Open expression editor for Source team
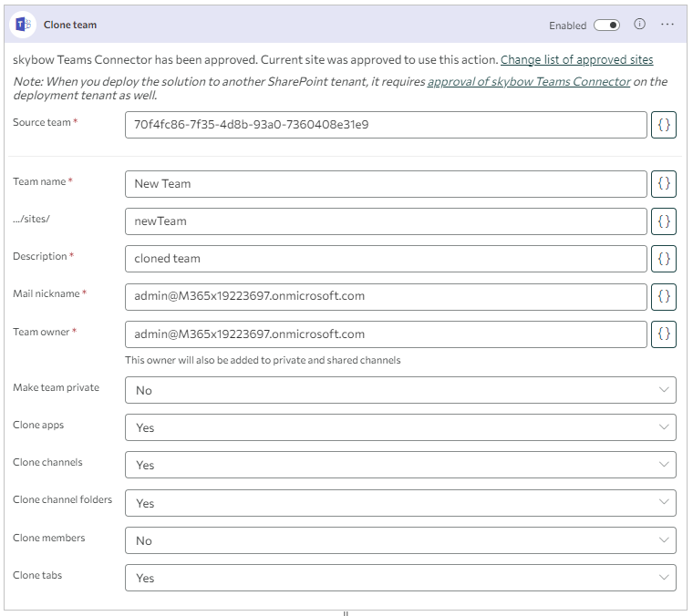The width and height of the screenshot is (693, 616). [x=664, y=125]
